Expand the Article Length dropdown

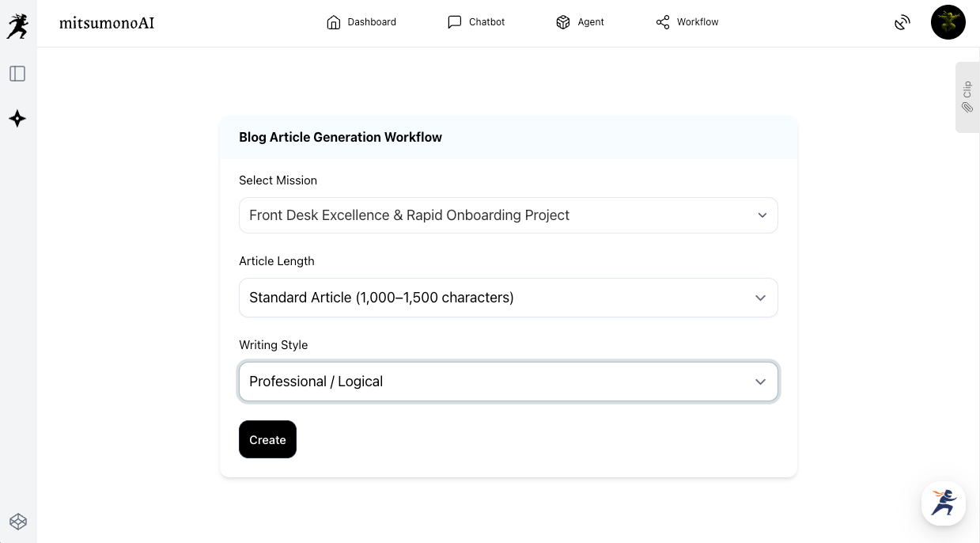508,298
